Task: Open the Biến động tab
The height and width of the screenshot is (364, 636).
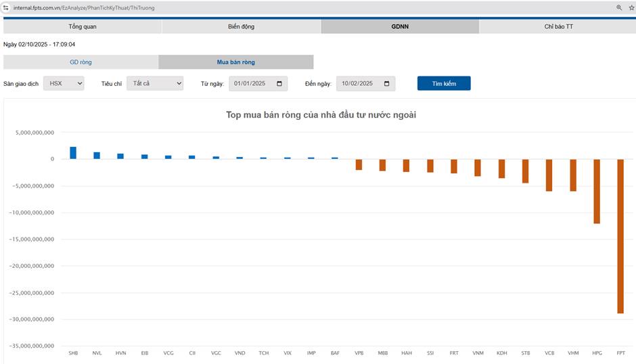Action: tap(241, 27)
